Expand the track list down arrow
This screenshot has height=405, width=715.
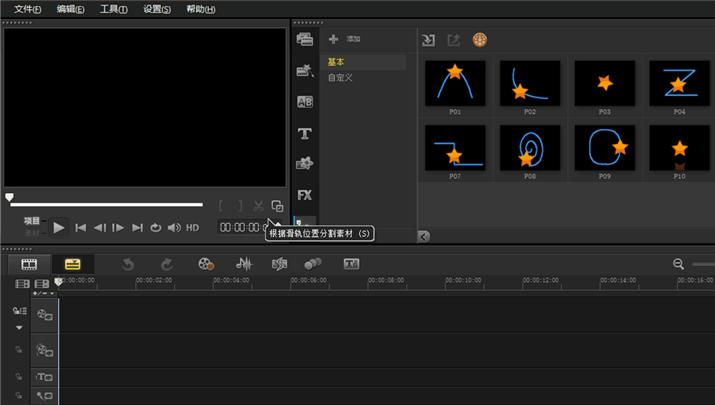[x=18, y=328]
